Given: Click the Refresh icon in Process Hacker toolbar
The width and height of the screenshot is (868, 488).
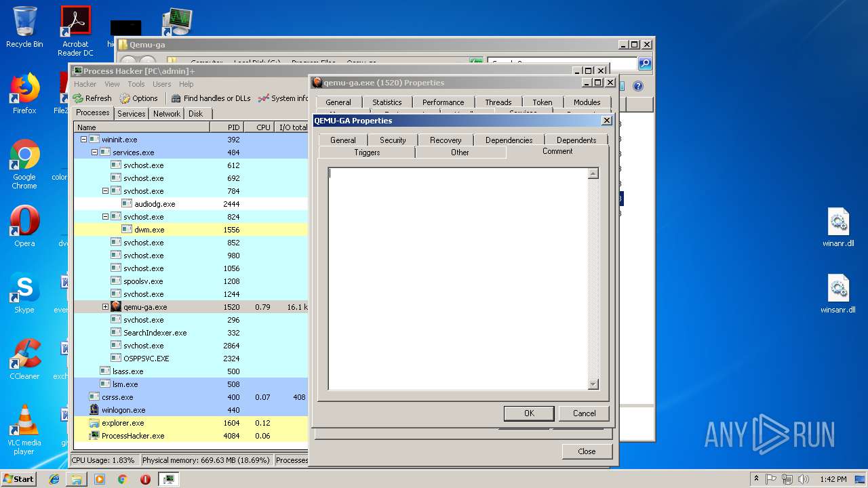Looking at the screenshot, I should (x=79, y=98).
